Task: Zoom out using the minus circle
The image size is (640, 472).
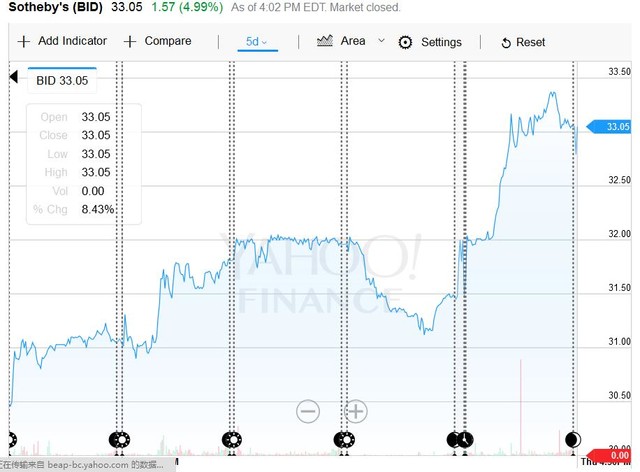Action: point(308,410)
